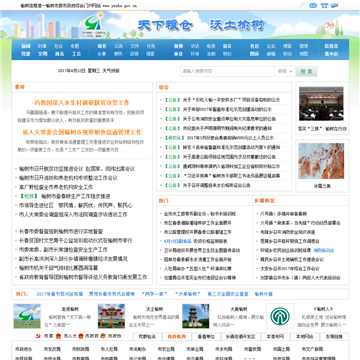360x360 pixels.
Task: Open 信息化 in the navigation bar
Action: point(331,46)
